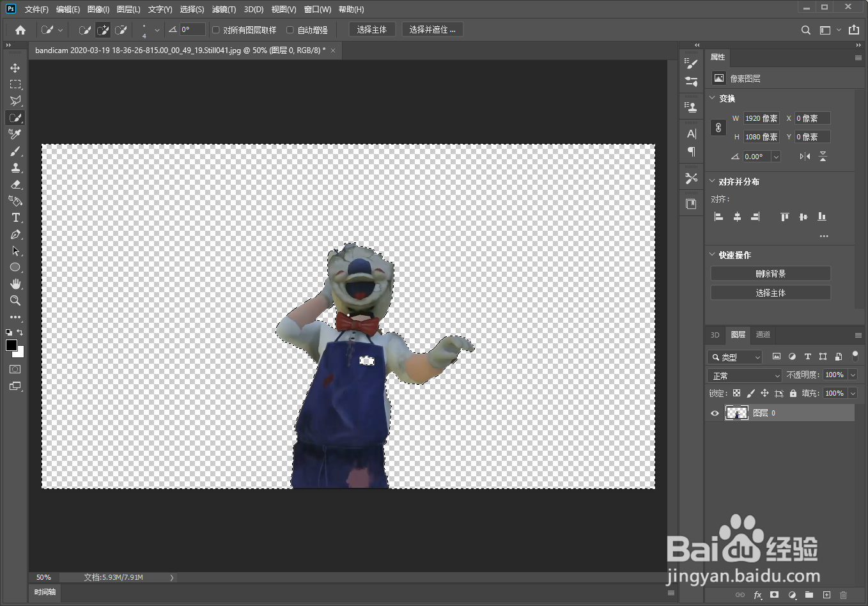Viewport: 868px width, 606px height.
Task: Toggle link between width and height
Action: click(718, 127)
